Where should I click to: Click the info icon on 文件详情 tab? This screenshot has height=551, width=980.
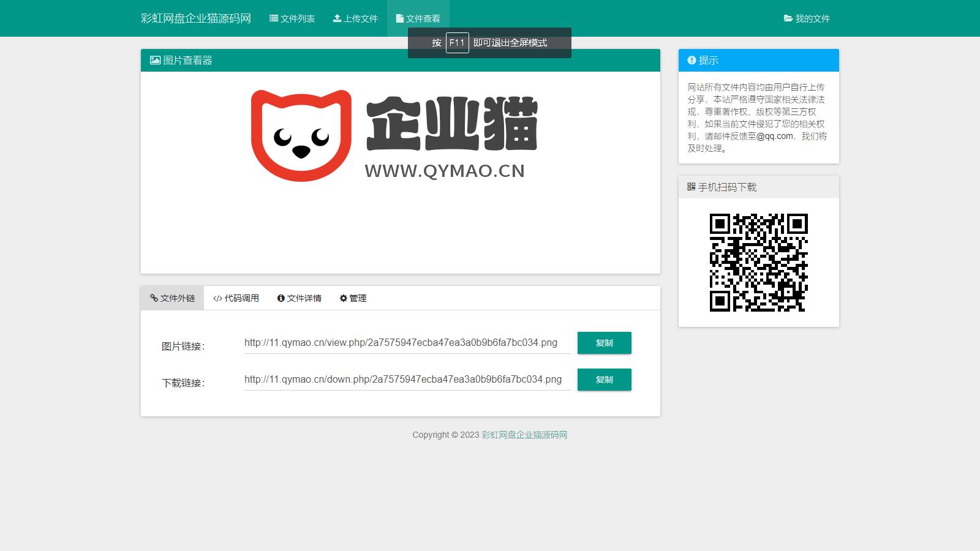pyautogui.click(x=281, y=298)
